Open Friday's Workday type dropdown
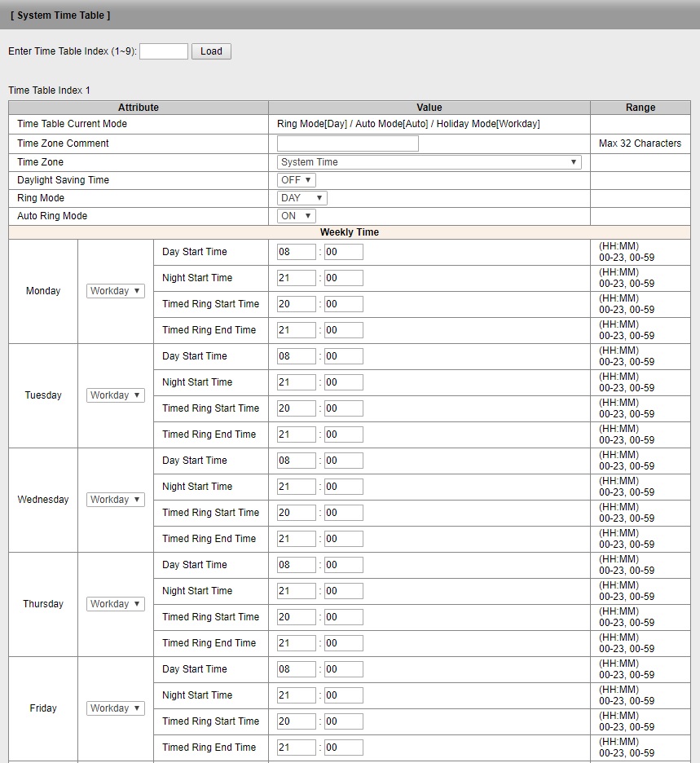 tap(115, 708)
